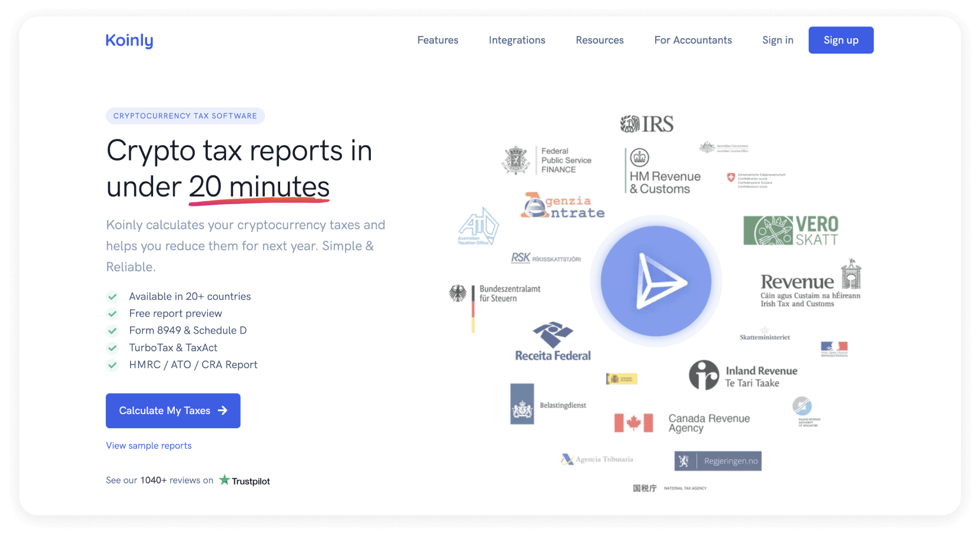Select the VERO SKATT logo
This screenshot has height=537, width=980.
pyautogui.click(x=792, y=230)
